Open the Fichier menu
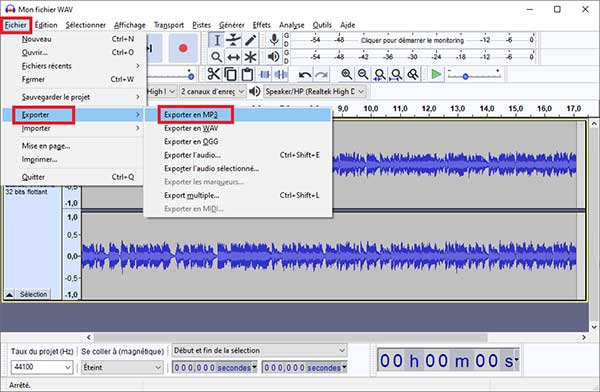 point(16,25)
